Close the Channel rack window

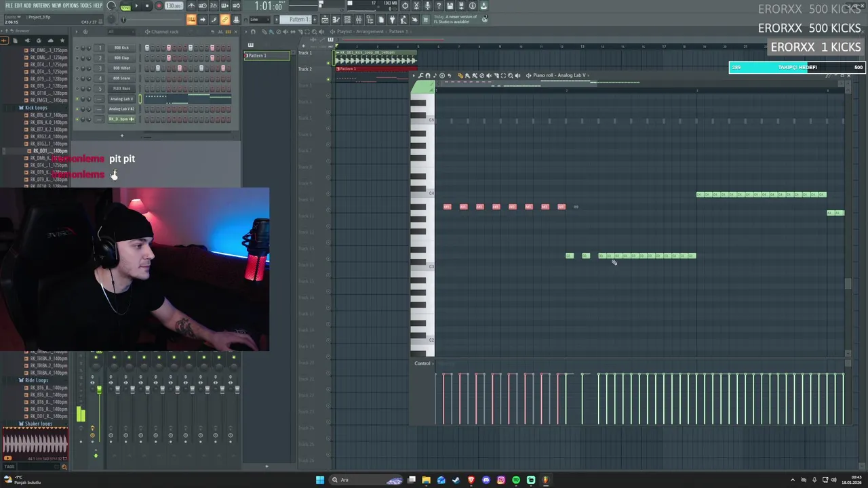235,32
